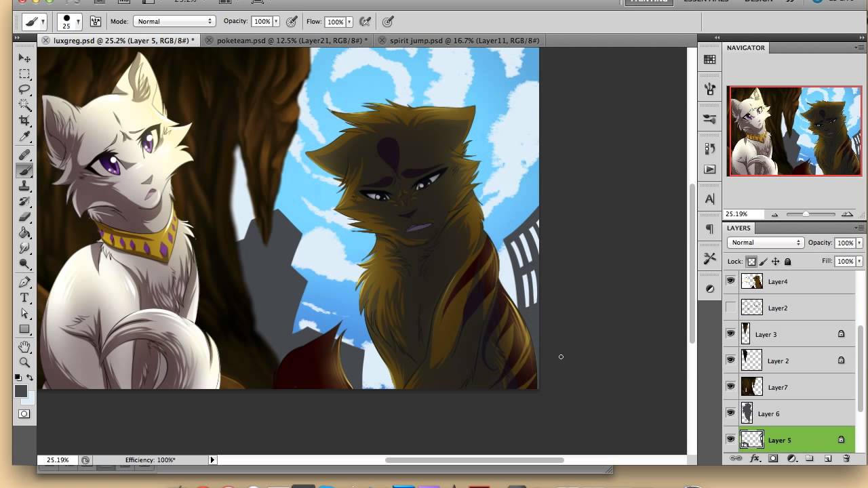
Task: Swap foreground and background colors
Action: coord(30,378)
